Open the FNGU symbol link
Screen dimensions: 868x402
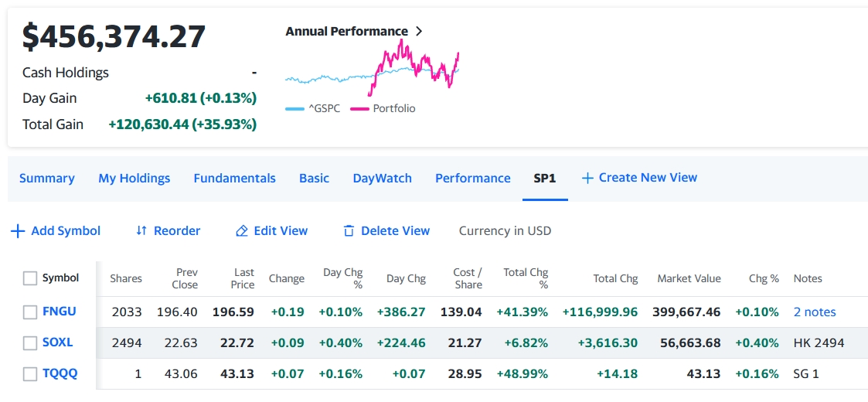pos(59,312)
